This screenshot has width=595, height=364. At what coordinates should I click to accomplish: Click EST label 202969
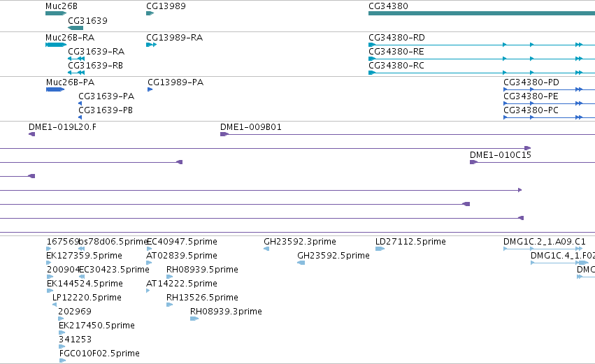(x=75, y=312)
